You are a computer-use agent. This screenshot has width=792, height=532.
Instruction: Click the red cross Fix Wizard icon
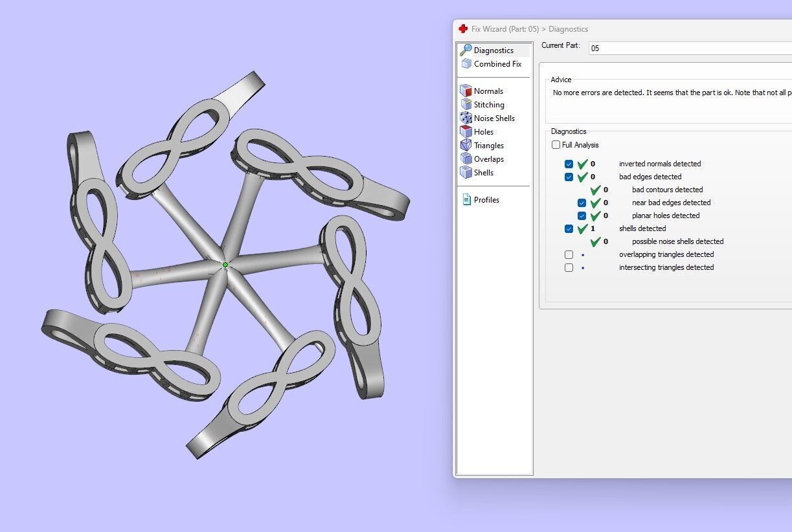click(x=463, y=28)
